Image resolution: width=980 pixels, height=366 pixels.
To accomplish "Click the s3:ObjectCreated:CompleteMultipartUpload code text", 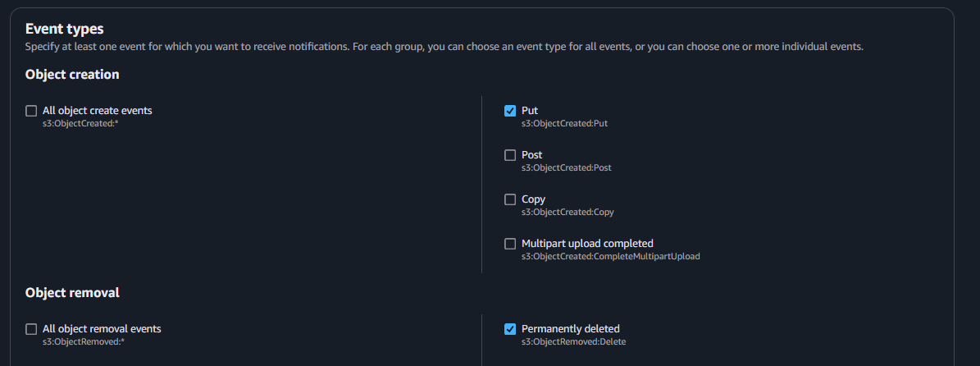I will tap(610, 256).
